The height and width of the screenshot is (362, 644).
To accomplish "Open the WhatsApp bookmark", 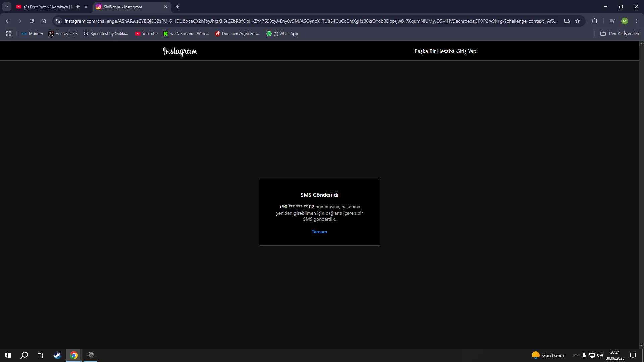I will [282, 34].
